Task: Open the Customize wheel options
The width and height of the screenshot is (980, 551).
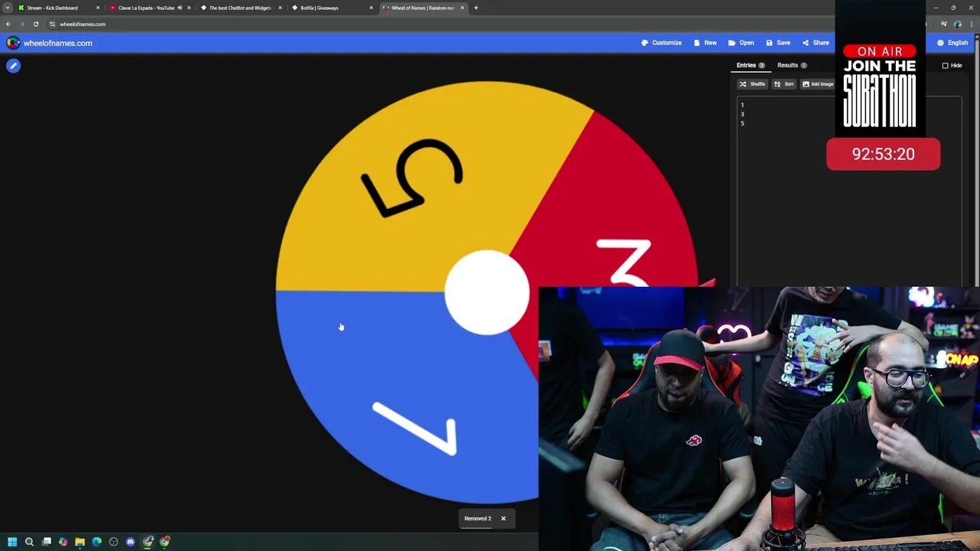Action: (661, 43)
